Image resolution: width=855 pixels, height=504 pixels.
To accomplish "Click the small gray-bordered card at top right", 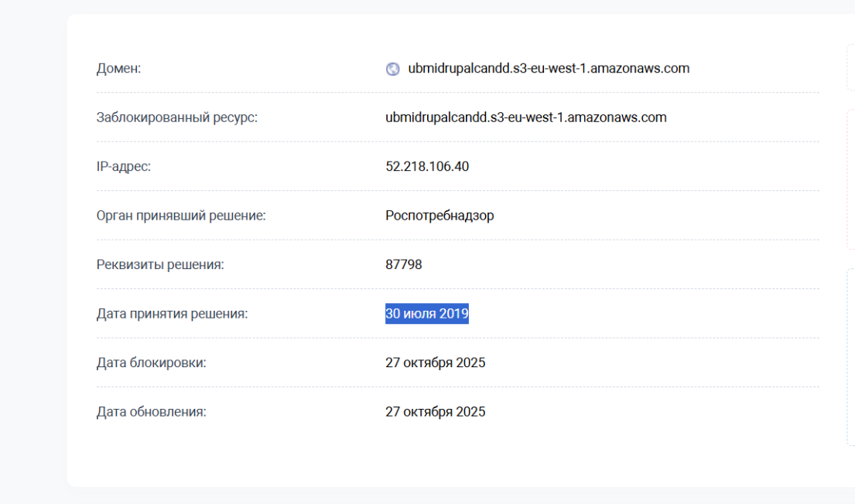I will pyautogui.click(x=850, y=68).
